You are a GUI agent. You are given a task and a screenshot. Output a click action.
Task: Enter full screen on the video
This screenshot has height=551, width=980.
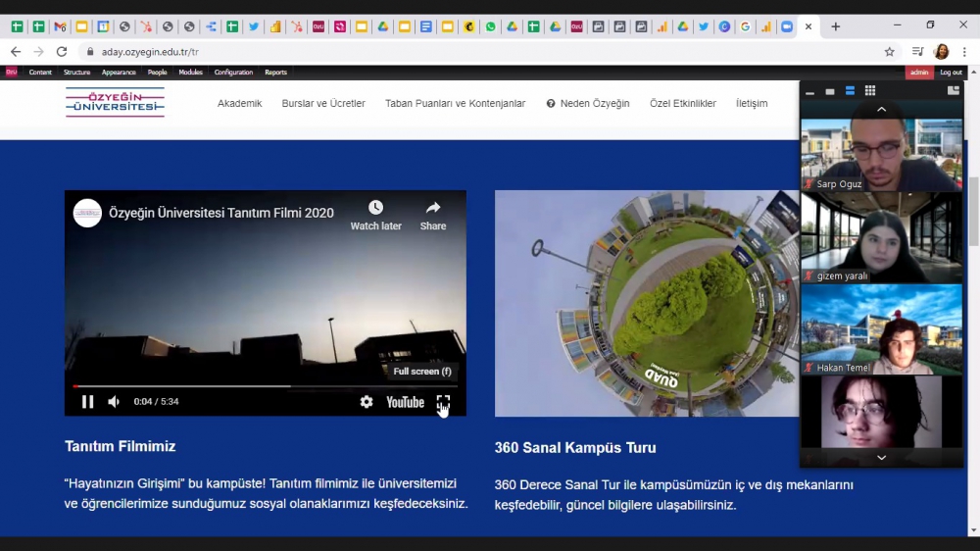(x=443, y=402)
